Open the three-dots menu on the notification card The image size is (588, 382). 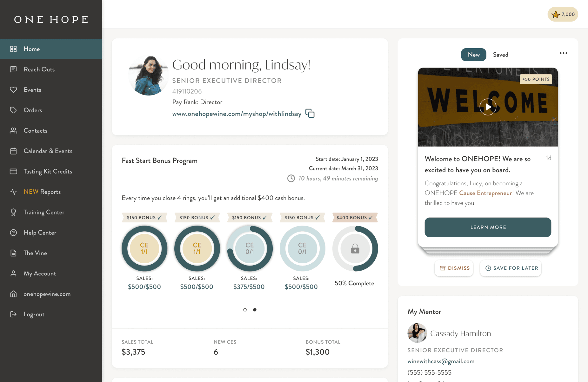coord(563,53)
